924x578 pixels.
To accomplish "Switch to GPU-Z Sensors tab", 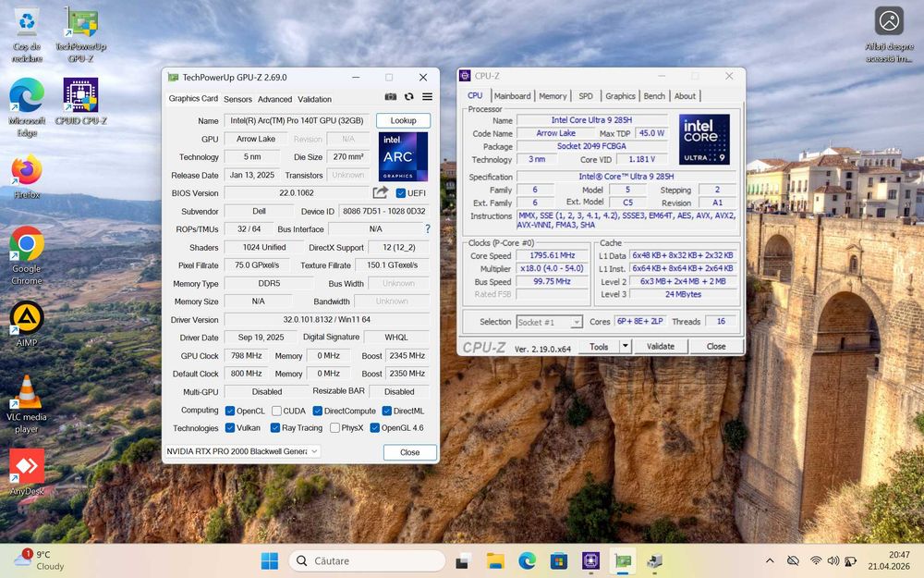I will [237, 99].
